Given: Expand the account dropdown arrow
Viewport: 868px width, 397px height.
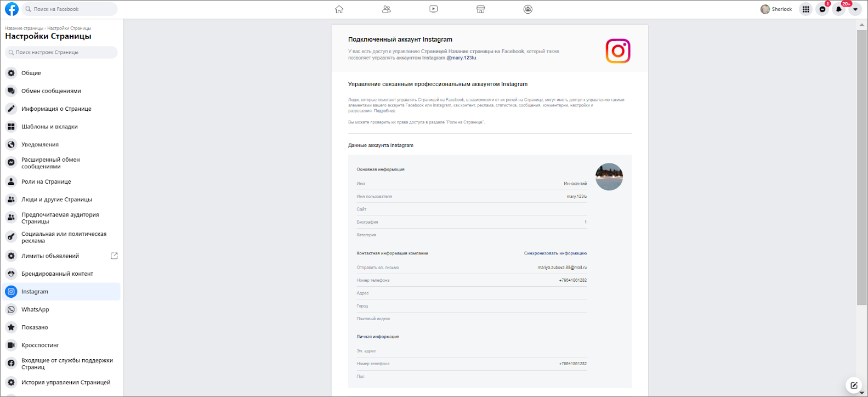Looking at the screenshot, I should click(855, 9).
